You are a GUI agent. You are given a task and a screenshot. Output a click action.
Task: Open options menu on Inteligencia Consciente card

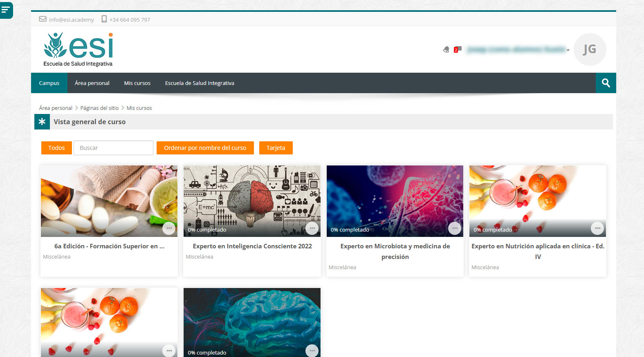[312, 228]
